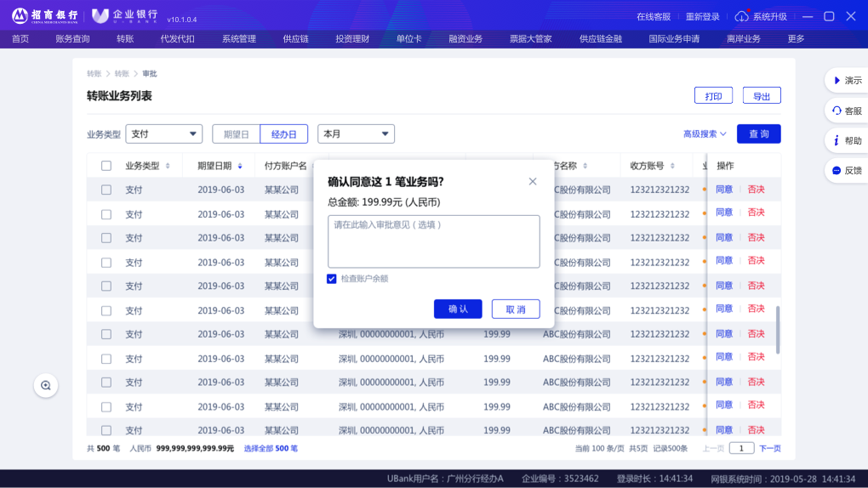Open the business type dropdown

(x=164, y=133)
